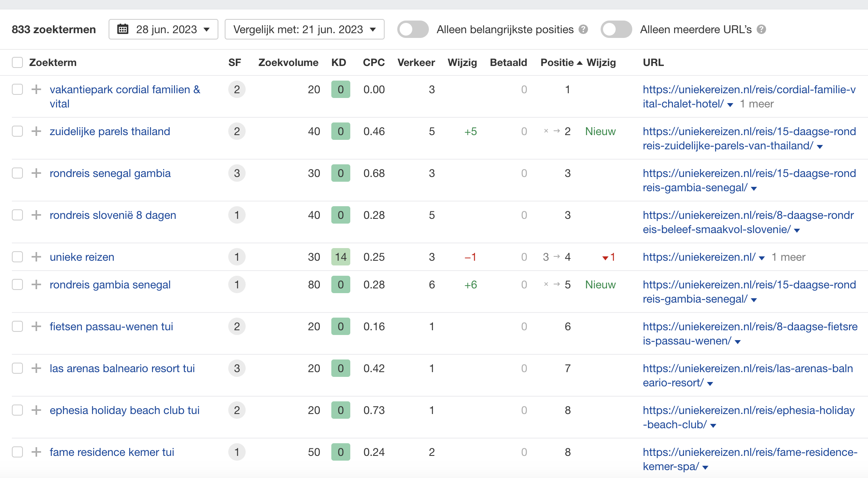
Task: Open keyword unieke reizen
Action: pos(82,257)
